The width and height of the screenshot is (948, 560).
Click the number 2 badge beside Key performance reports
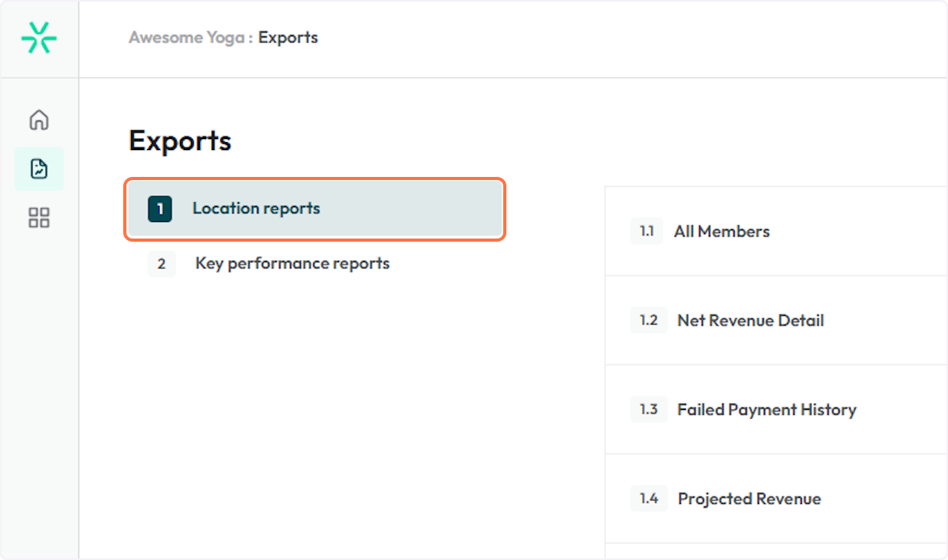(161, 264)
